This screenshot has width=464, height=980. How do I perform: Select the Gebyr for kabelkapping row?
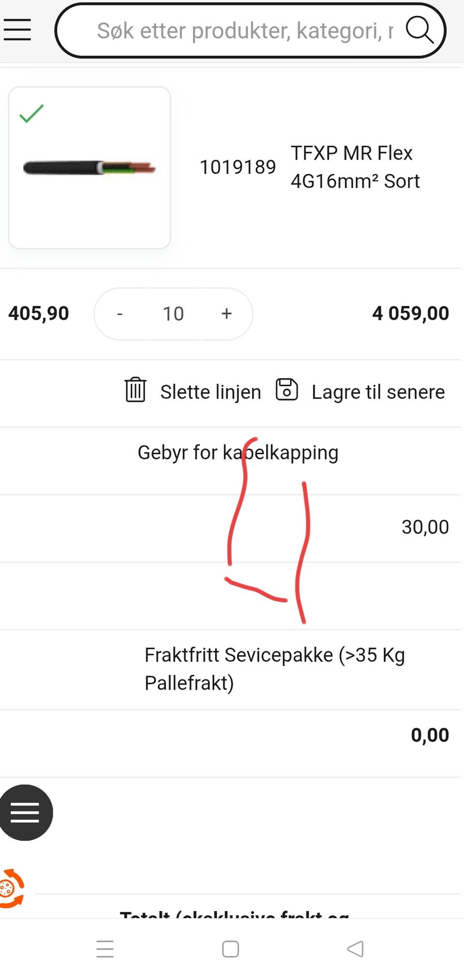(x=238, y=452)
